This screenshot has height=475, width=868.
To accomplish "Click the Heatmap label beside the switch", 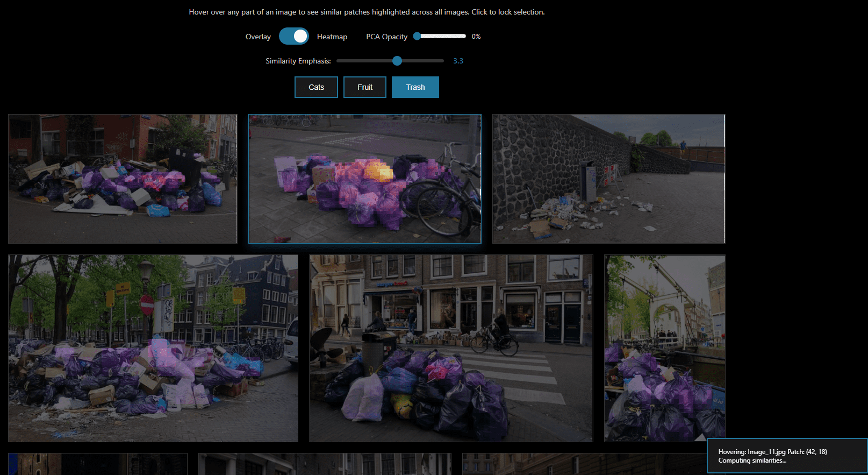I will point(332,37).
